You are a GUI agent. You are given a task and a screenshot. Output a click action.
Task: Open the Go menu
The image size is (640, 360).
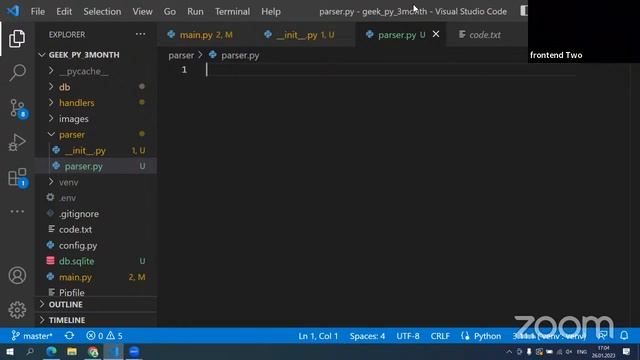[170, 11]
